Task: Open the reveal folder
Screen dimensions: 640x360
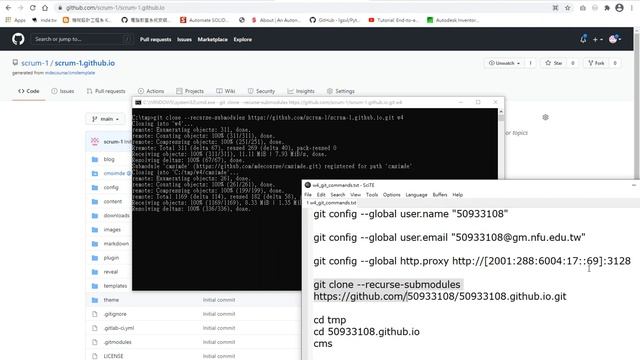Action: (x=111, y=272)
